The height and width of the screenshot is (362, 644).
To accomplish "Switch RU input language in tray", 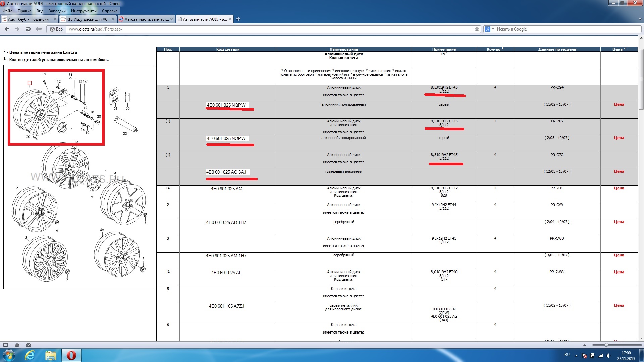I will coord(567,355).
